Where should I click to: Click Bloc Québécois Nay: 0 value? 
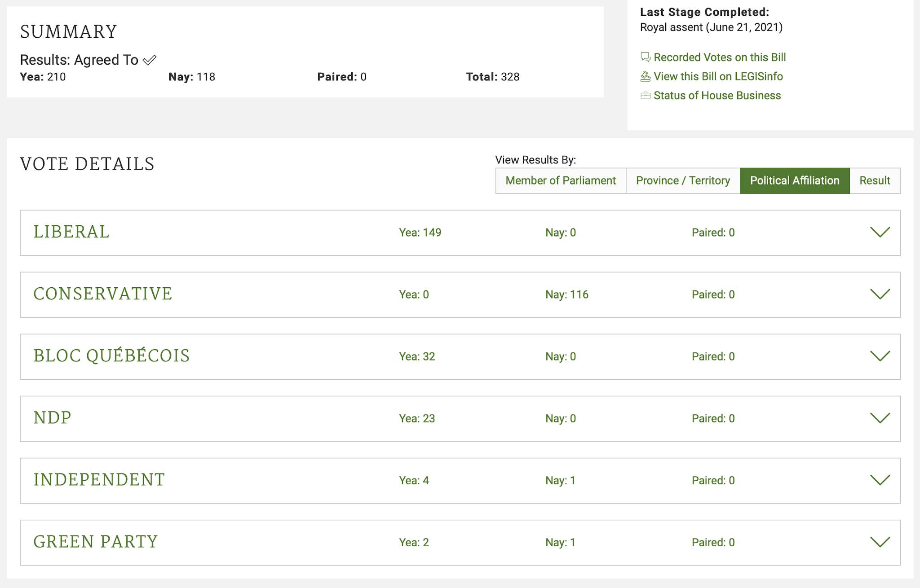[x=561, y=356]
